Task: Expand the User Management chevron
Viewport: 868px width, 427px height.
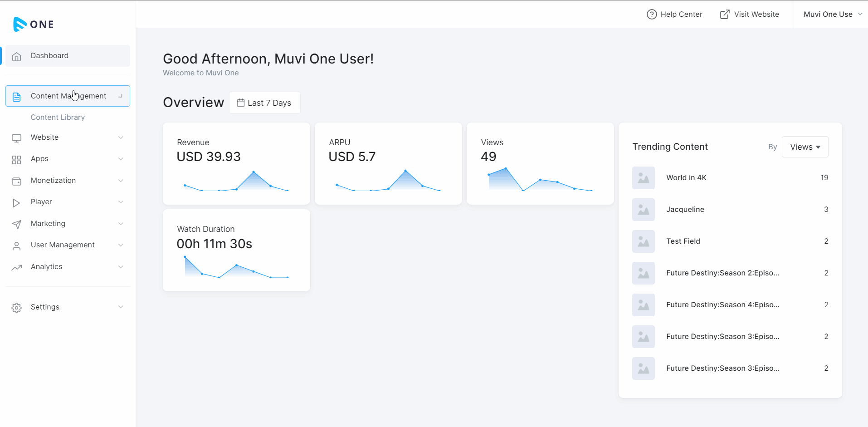Action: pyautogui.click(x=121, y=245)
